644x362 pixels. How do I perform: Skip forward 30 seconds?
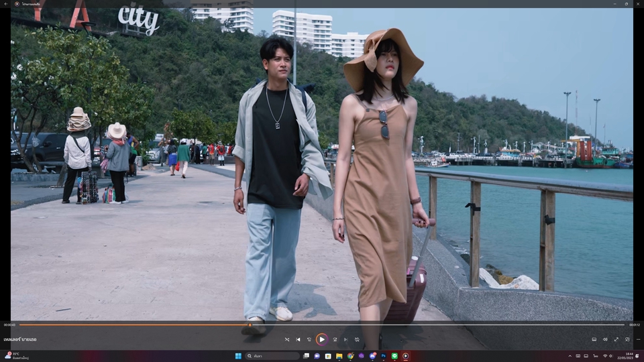tap(335, 340)
